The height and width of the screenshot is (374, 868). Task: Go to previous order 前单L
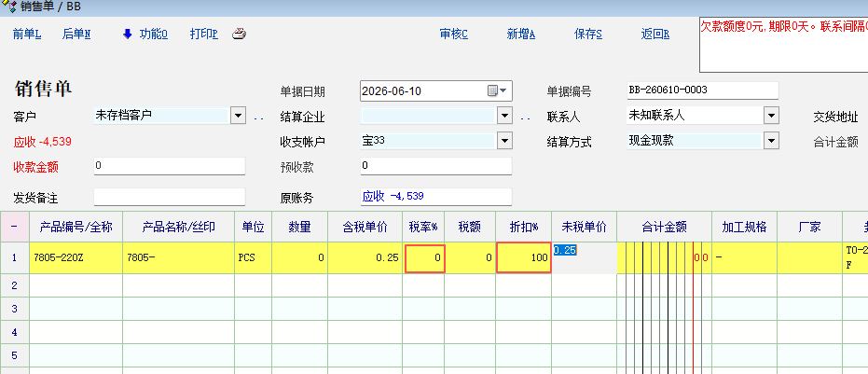point(27,35)
